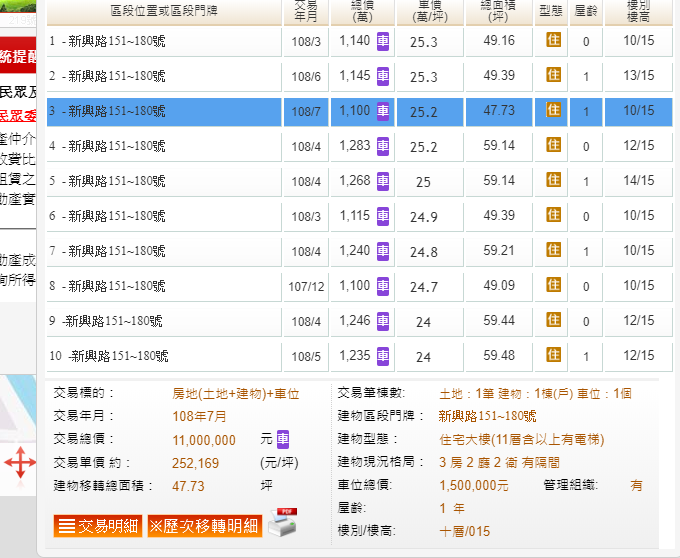Click 住 type icon in row 9
This screenshot has height=558, width=680.
[x=553, y=320]
